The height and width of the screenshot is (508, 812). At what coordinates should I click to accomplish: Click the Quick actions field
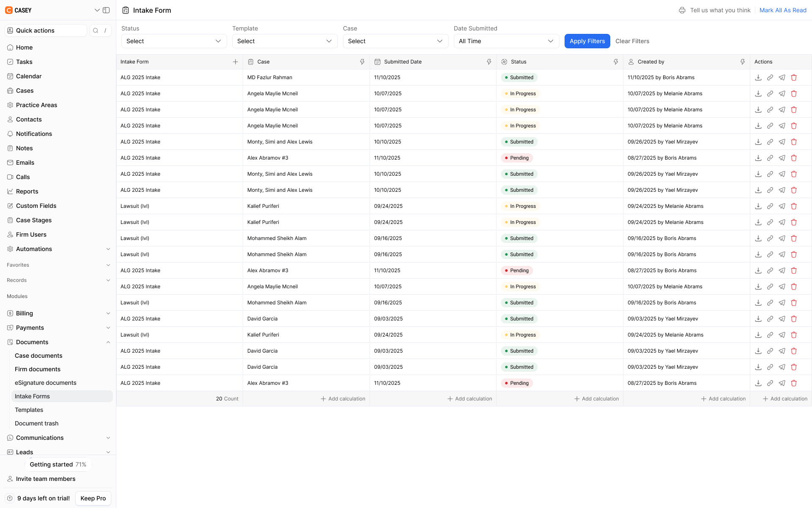point(46,30)
